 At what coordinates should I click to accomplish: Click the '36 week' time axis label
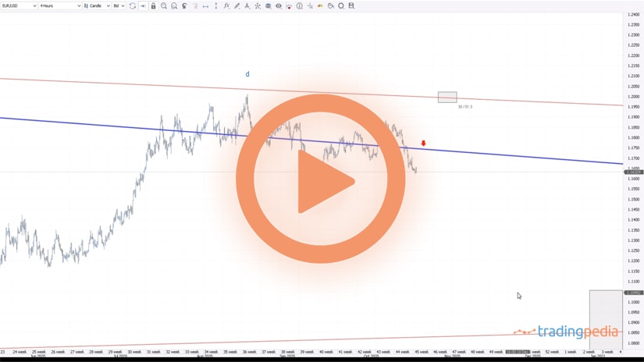point(249,352)
